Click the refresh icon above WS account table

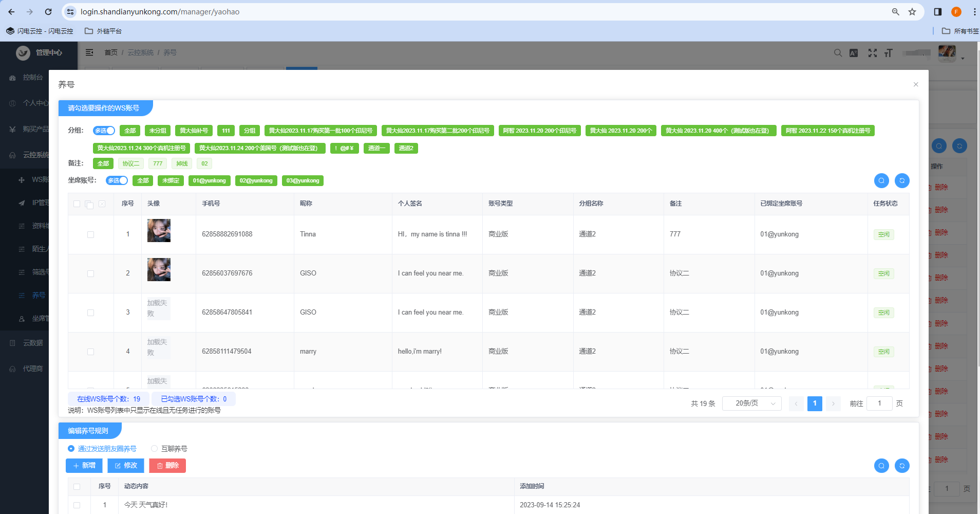tap(902, 180)
